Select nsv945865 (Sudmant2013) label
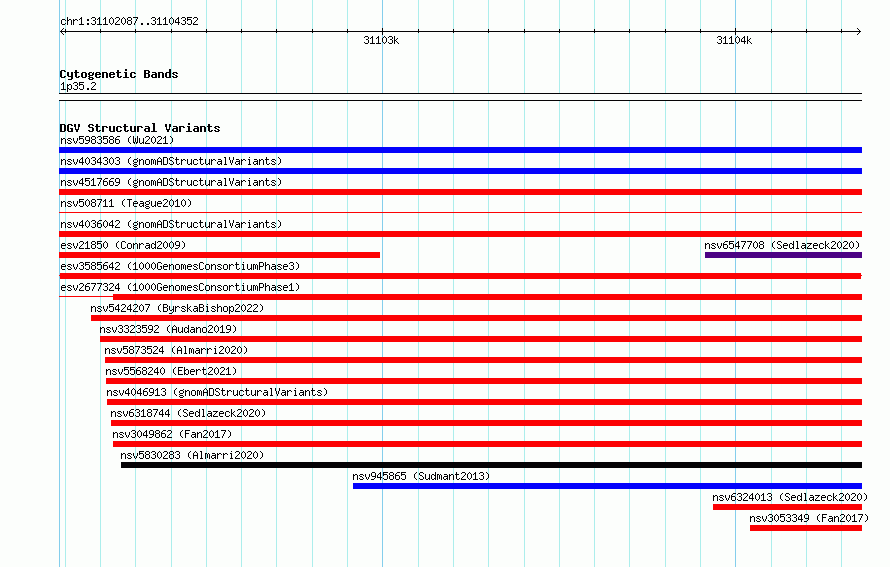 pyautogui.click(x=421, y=476)
